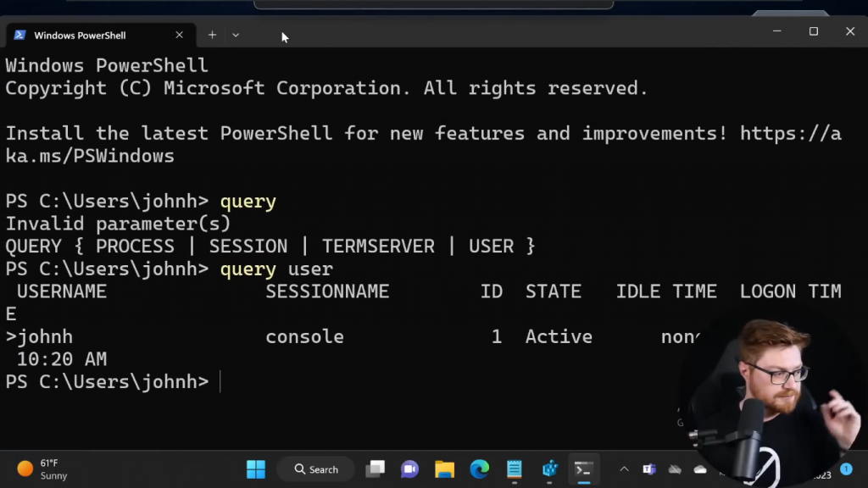
Task: Expand the new tab profile dropdown
Action: tap(236, 35)
